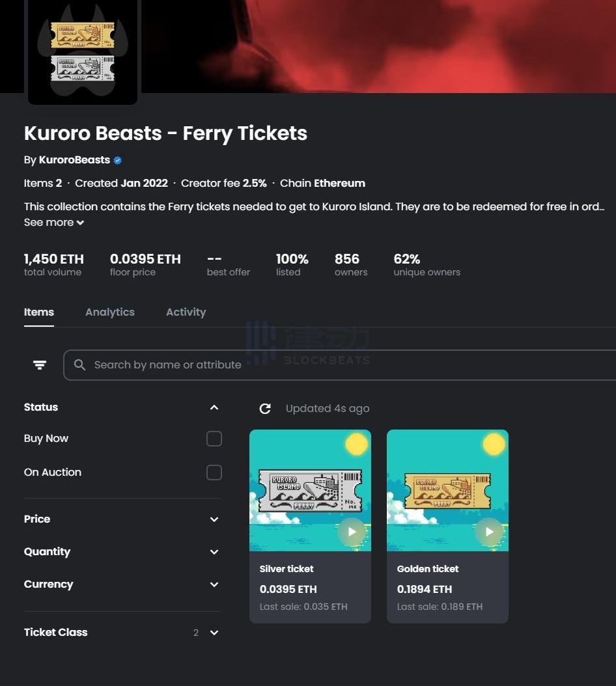Play the Golden ticket animation

[490, 532]
